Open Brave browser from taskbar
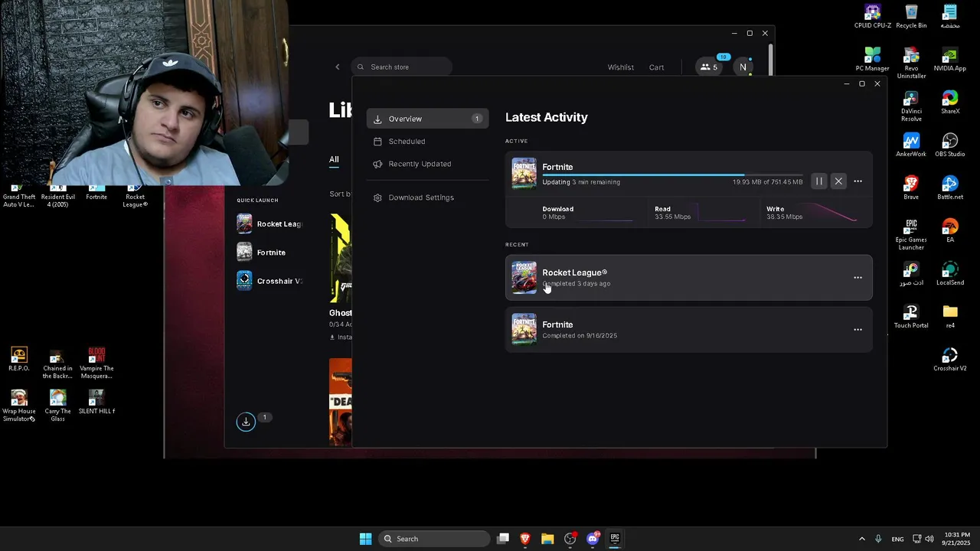Image resolution: width=980 pixels, height=551 pixels. pyautogui.click(x=525, y=539)
